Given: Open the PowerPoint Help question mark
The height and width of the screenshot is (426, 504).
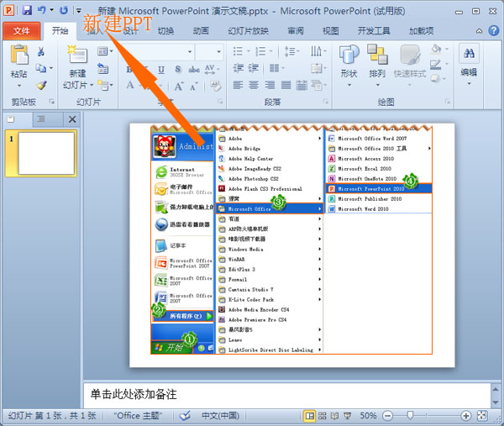Looking at the screenshot, I should [494, 31].
